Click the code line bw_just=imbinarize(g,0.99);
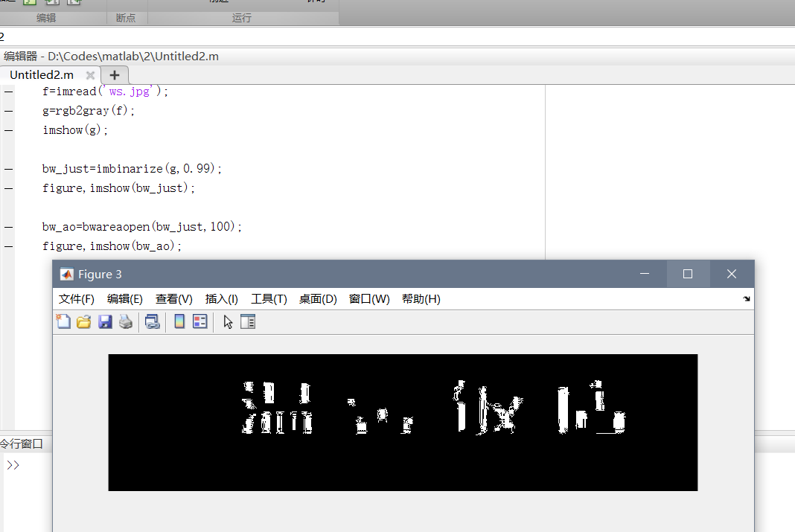Image resolution: width=795 pixels, height=532 pixels. (x=132, y=169)
